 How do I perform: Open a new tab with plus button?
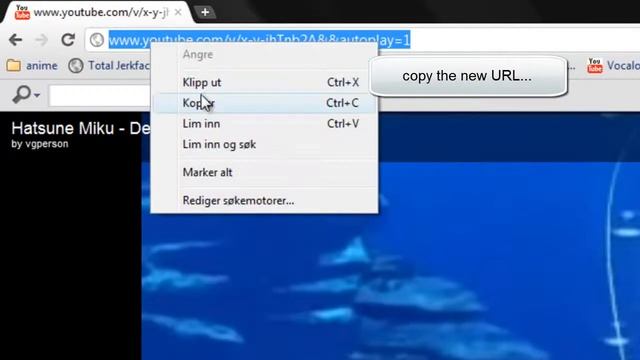[x=205, y=12]
